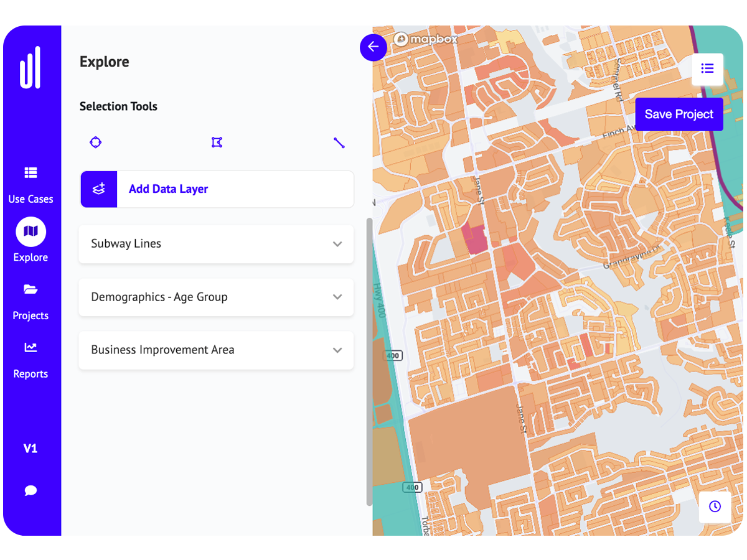The image size is (747, 560).
Task: Click the Save Project button
Action: pyautogui.click(x=679, y=114)
